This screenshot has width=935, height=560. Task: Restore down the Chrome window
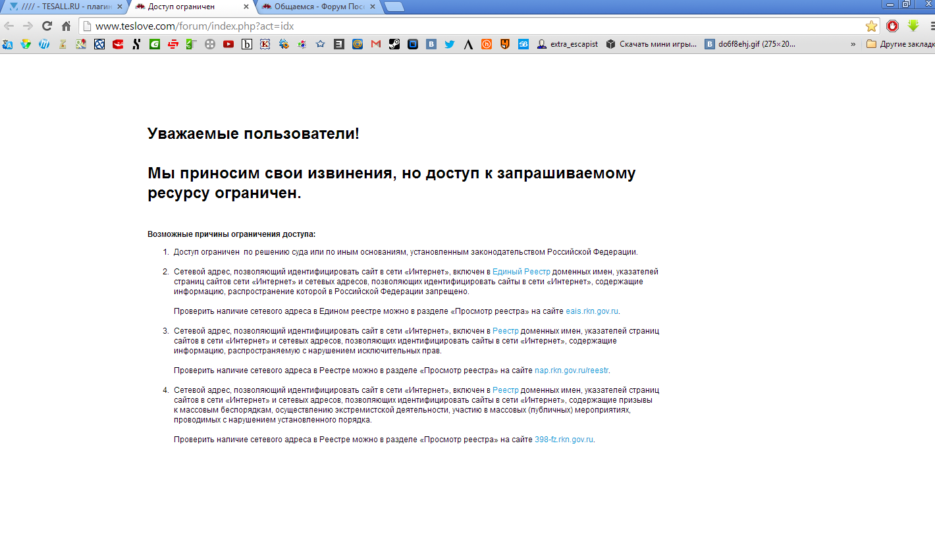(907, 4)
